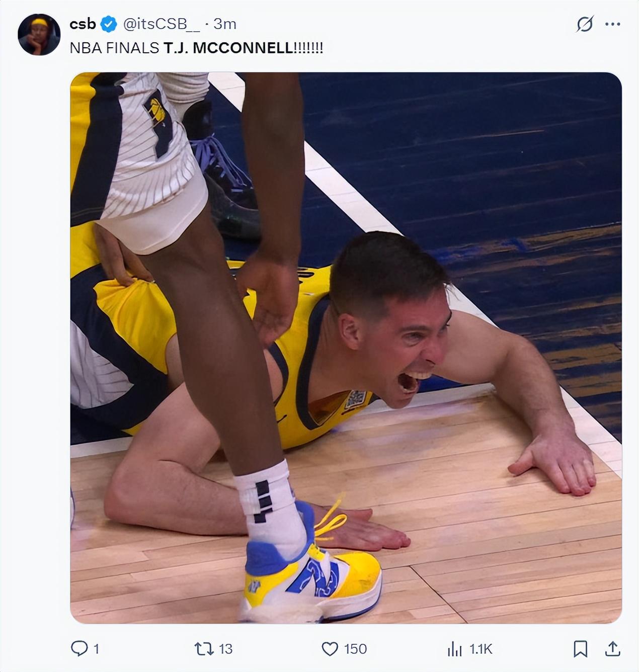Click the like count 150
Image resolution: width=639 pixels, height=672 pixels.
click(355, 649)
